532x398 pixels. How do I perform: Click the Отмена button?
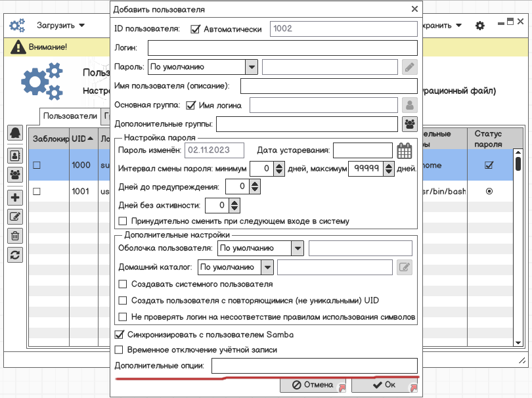[313, 385]
